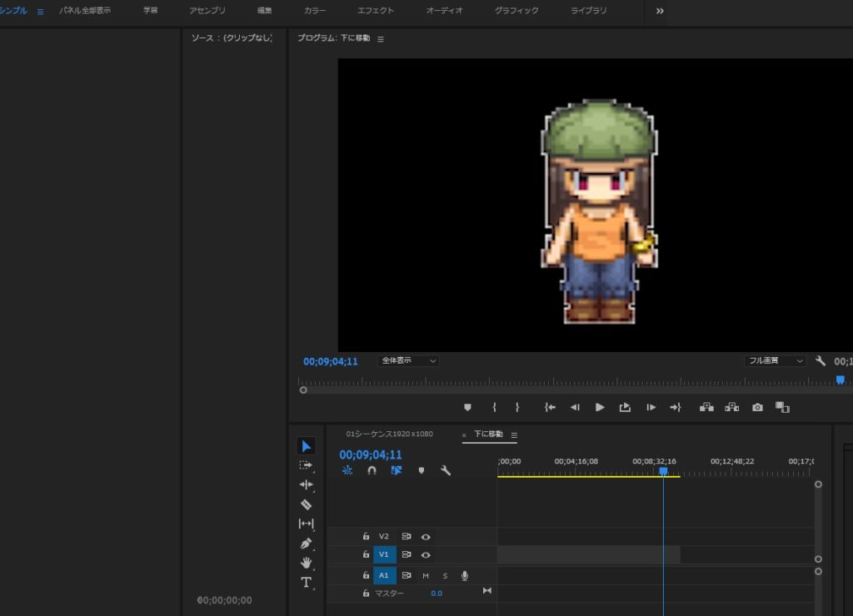Open timeline display settings wrench
The image size is (853, 616).
click(446, 470)
